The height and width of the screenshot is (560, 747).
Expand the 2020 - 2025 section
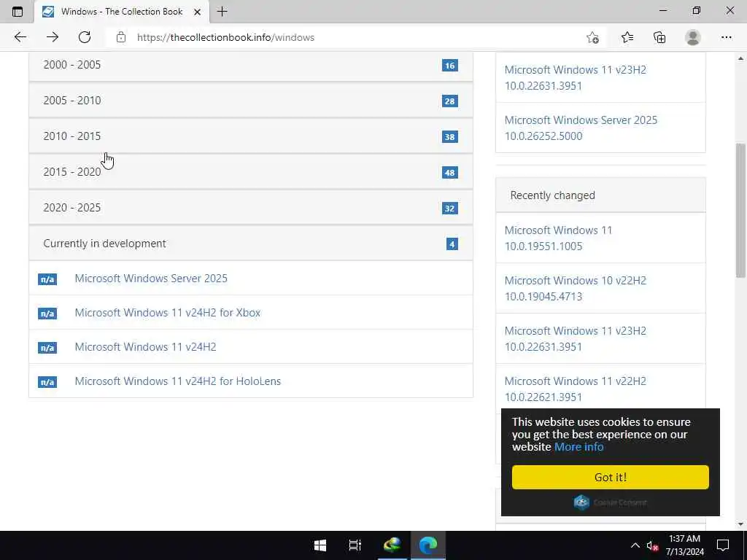click(x=251, y=208)
